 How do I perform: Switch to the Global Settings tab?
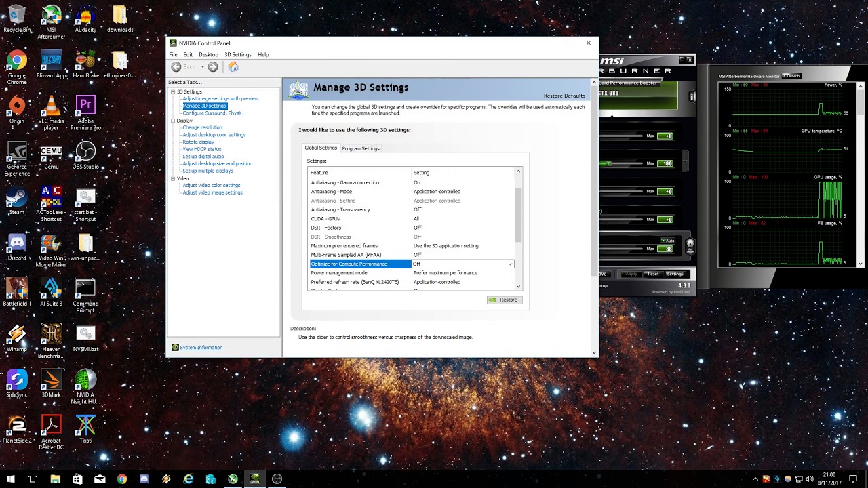[321, 148]
